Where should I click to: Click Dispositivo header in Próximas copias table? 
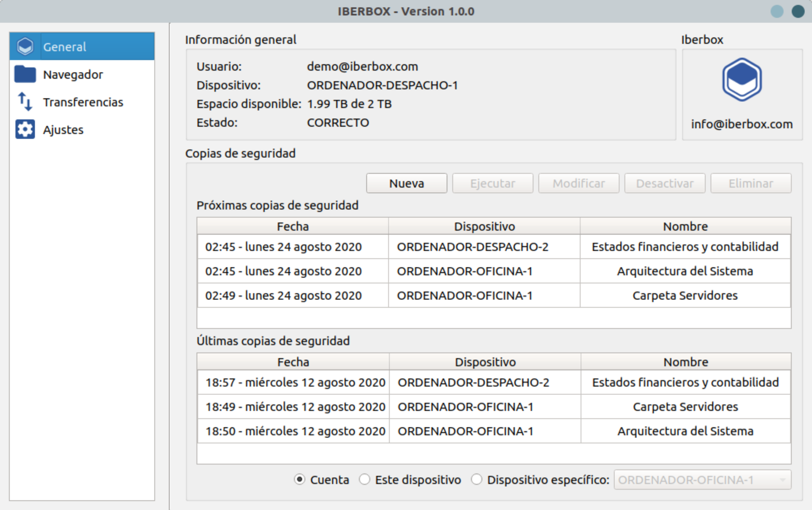point(484,226)
